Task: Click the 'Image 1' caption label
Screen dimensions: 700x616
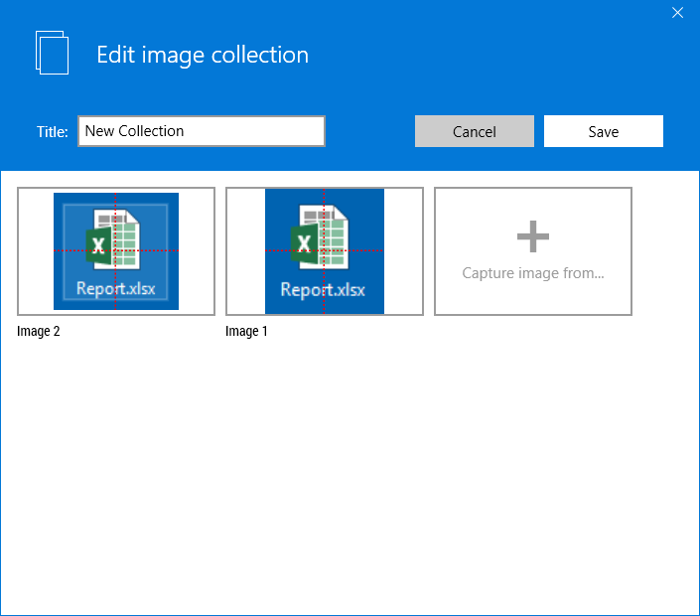Action: (x=247, y=332)
